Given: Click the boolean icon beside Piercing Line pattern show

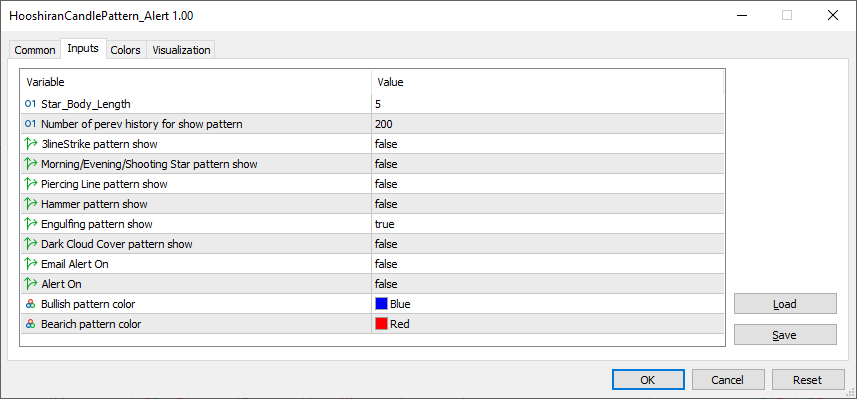Looking at the screenshot, I should click(31, 184).
